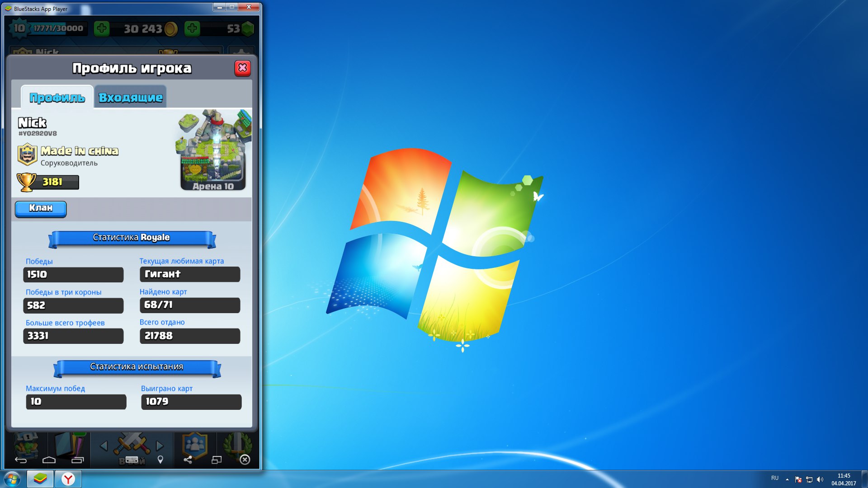Click the right arrow beside the battle icon
868x488 pixels.
[x=160, y=446]
